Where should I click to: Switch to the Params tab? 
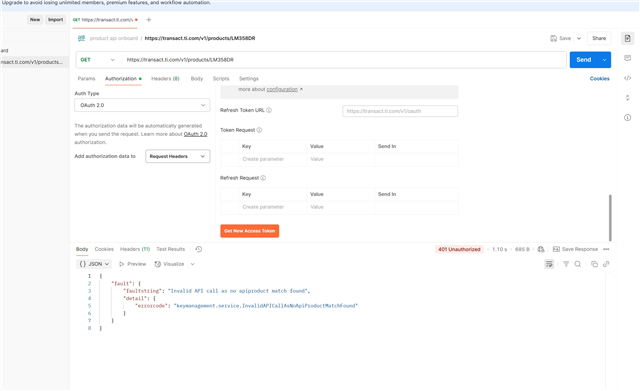(x=86, y=78)
